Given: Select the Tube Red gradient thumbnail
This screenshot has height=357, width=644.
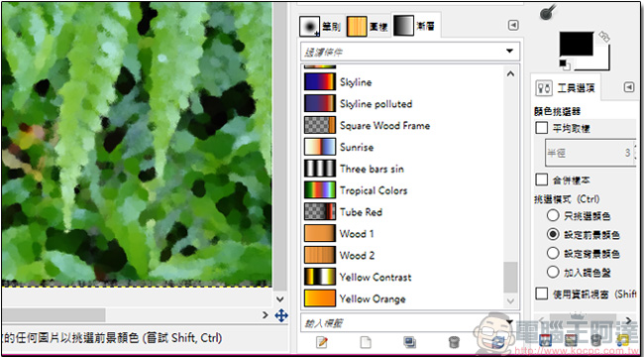Looking at the screenshot, I should tap(320, 212).
